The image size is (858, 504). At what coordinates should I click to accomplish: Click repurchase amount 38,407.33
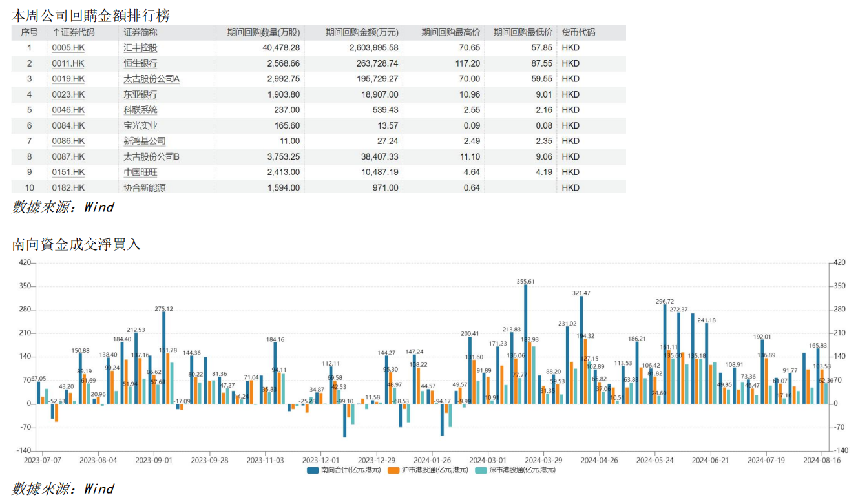point(380,156)
